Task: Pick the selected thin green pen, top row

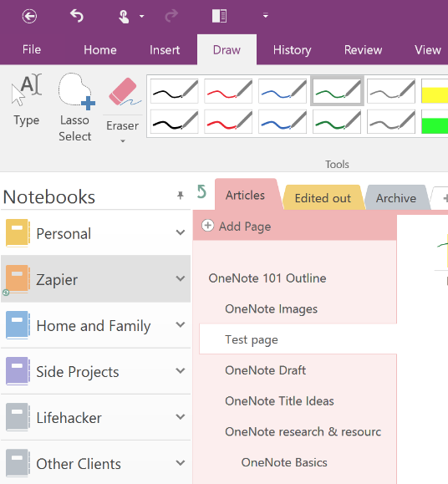Action: (x=337, y=91)
